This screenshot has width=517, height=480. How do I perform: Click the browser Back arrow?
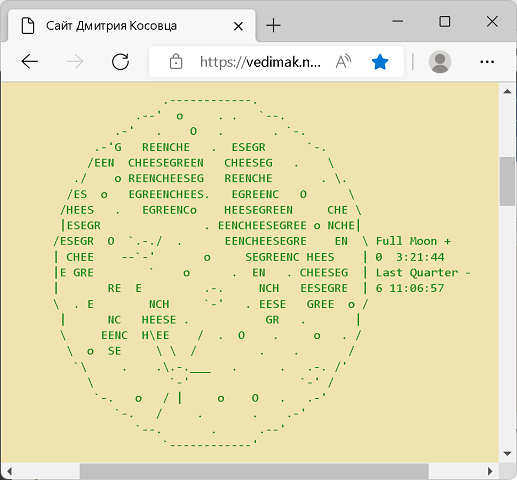pos(30,62)
